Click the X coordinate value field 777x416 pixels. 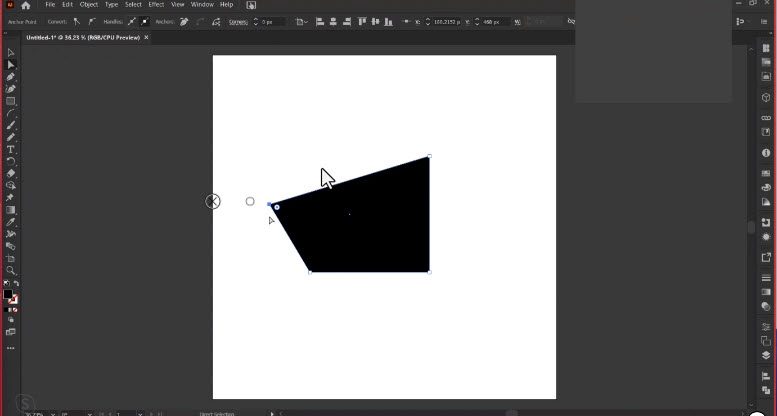coord(446,22)
